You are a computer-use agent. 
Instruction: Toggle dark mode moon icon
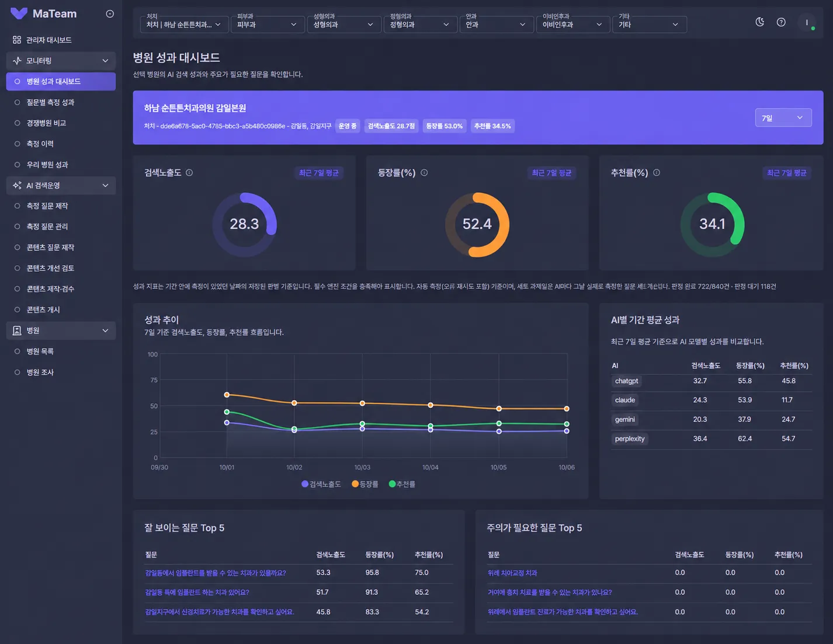pos(760,22)
